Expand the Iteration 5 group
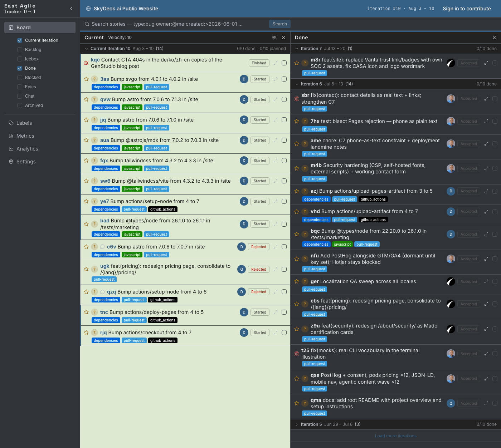Viewport: 501px width, 448px height. coord(297,424)
